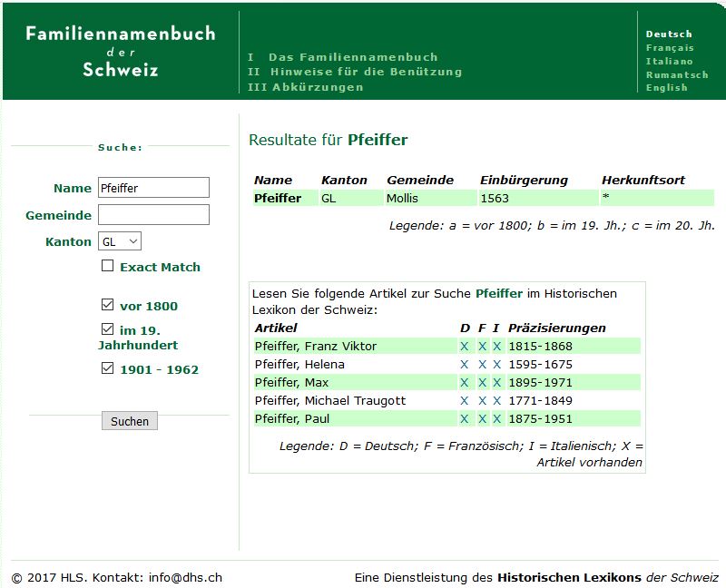This screenshot has width=726, height=588.
Task: Open French article for Michael Traugott Pfeiffer
Action: 483,401
